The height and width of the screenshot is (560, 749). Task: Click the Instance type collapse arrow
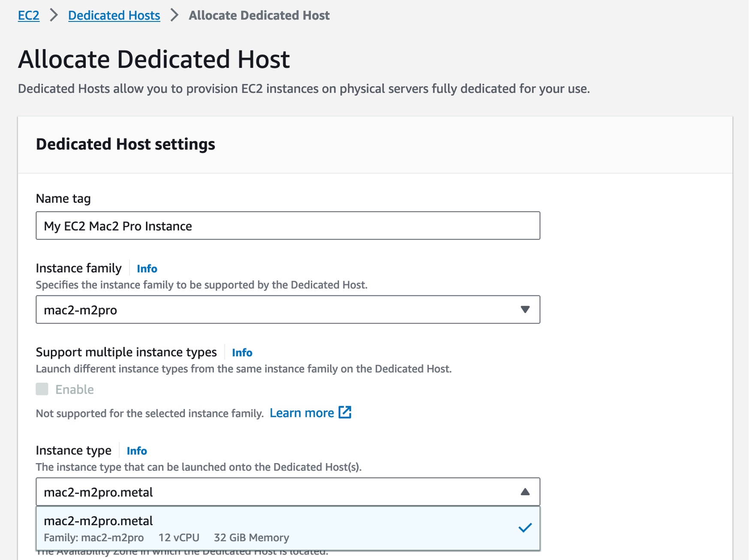tap(525, 492)
